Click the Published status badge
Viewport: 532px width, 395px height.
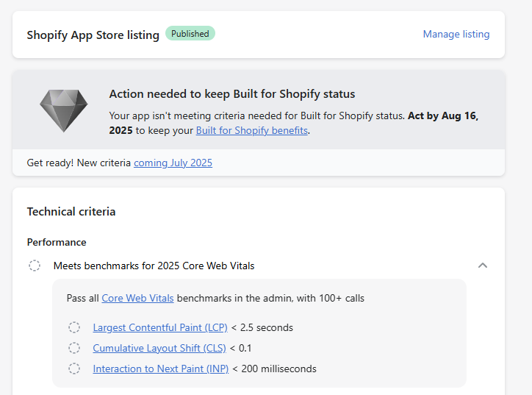point(190,34)
